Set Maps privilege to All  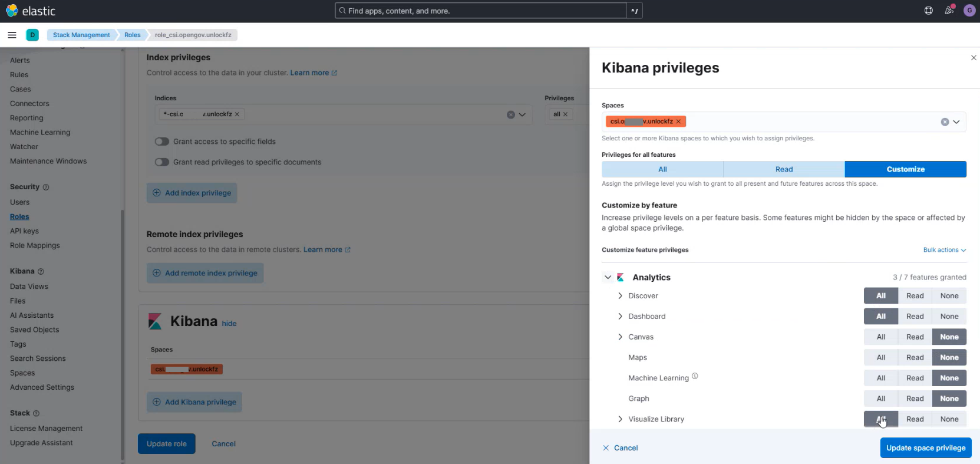(880, 358)
